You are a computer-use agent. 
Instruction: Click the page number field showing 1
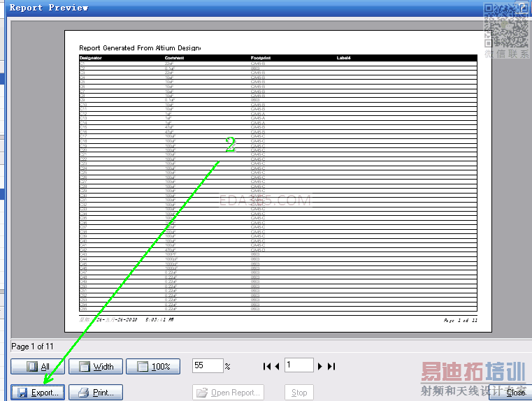coord(299,365)
